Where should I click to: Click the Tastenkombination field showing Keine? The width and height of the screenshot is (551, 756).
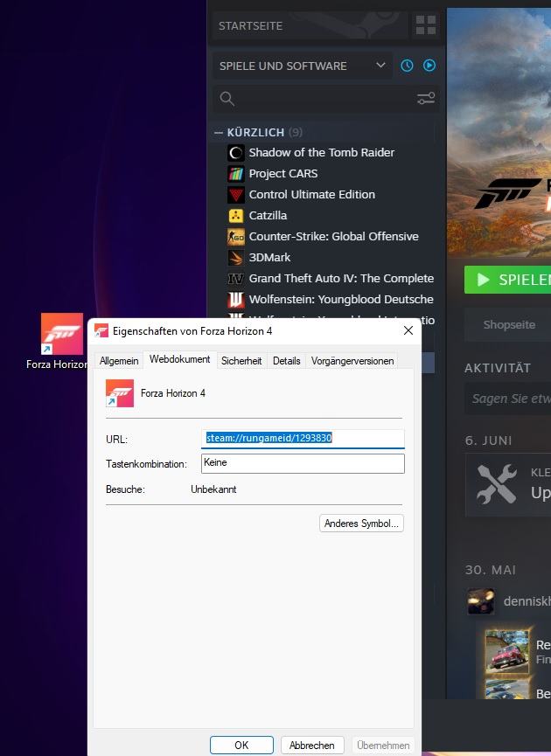click(x=303, y=463)
